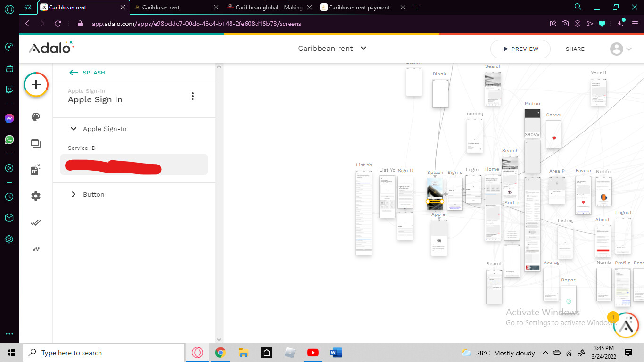Select the Login screen thumbnail
Screen dimensions: 644x362
coord(473,189)
